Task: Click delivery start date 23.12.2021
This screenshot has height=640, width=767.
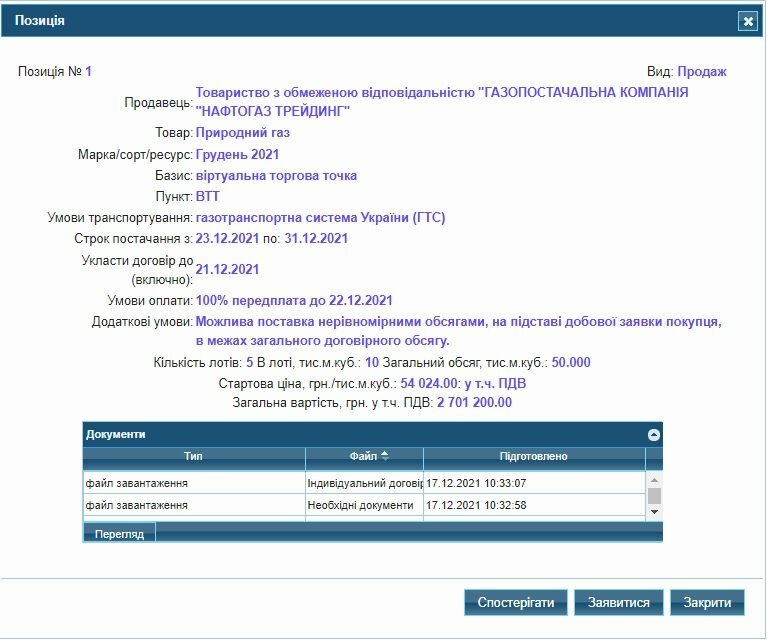Action: pos(227,239)
